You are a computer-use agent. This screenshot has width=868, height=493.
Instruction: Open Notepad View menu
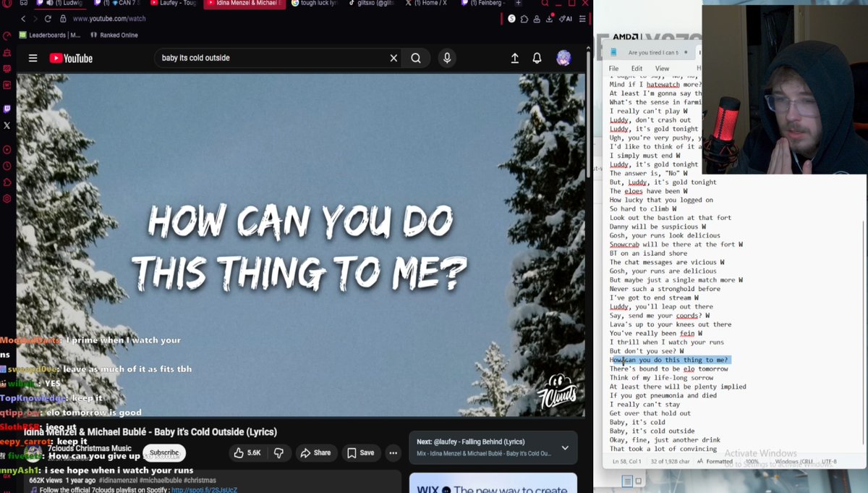662,68
